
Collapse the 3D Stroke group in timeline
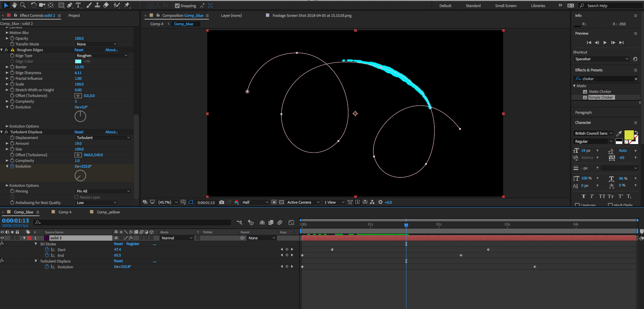coord(36,244)
